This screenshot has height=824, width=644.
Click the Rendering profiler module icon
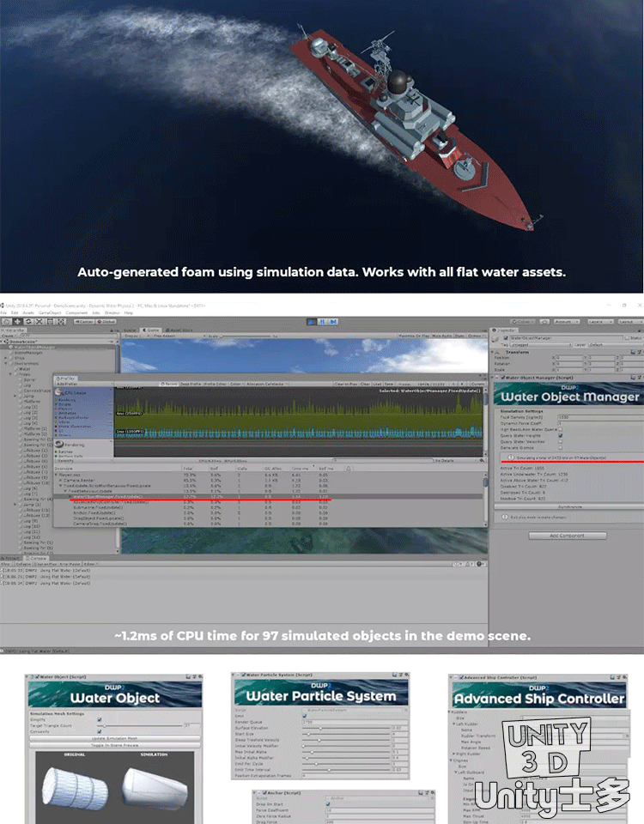[58, 445]
